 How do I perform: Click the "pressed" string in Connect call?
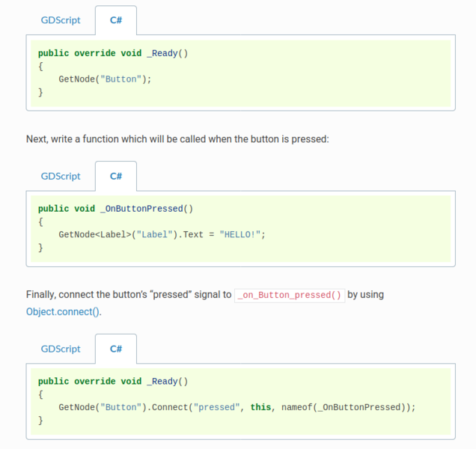click(217, 407)
